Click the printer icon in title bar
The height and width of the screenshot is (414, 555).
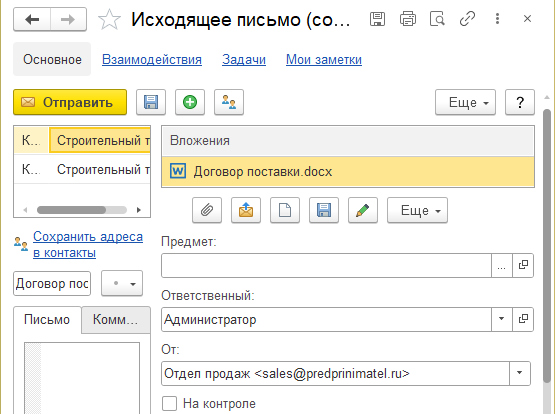(x=408, y=19)
